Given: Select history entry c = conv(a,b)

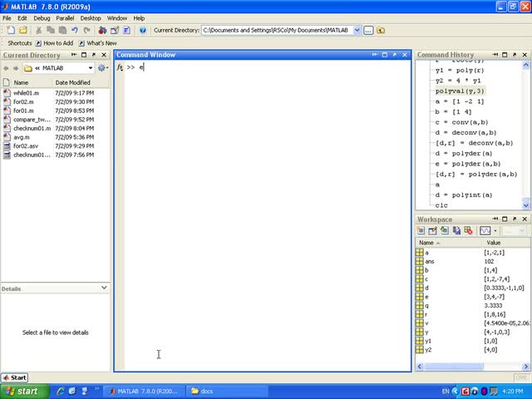Looking at the screenshot, I should pos(462,122).
